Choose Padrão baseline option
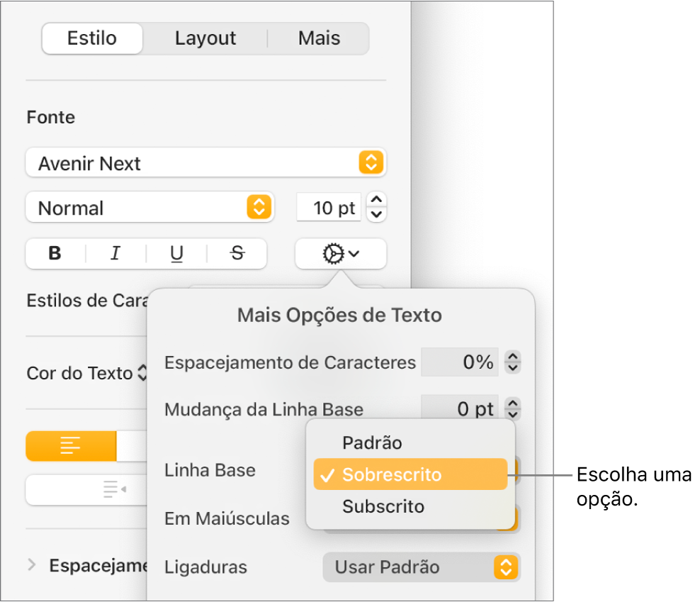Screen dimensions: 700x602 pos(410,442)
